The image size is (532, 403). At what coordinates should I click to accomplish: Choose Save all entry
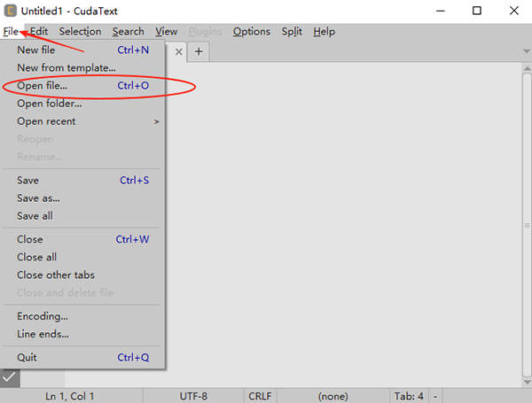[x=82, y=216]
